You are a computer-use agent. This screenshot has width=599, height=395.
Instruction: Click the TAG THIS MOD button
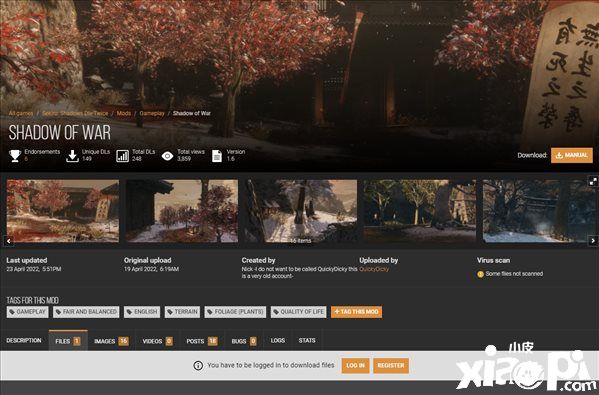(356, 312)
